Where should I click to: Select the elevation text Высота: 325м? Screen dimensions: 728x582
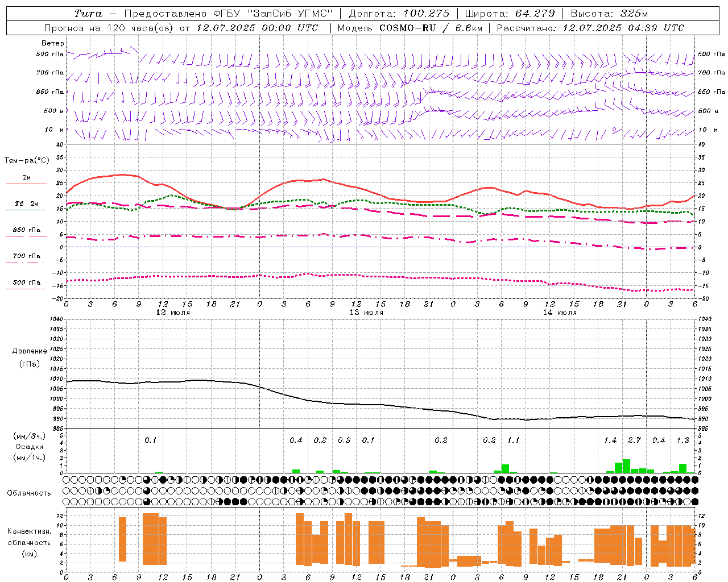coord(609,14)
